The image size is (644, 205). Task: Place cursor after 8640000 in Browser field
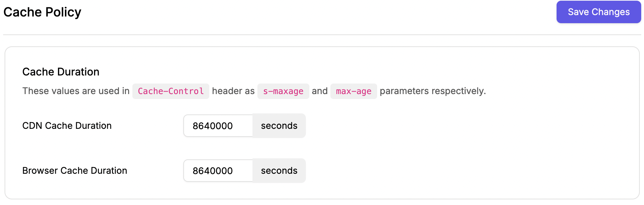(234, 171)
